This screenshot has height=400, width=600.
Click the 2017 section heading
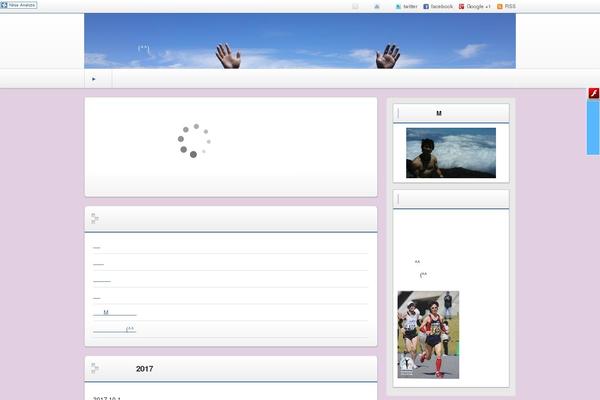[144, 369]
